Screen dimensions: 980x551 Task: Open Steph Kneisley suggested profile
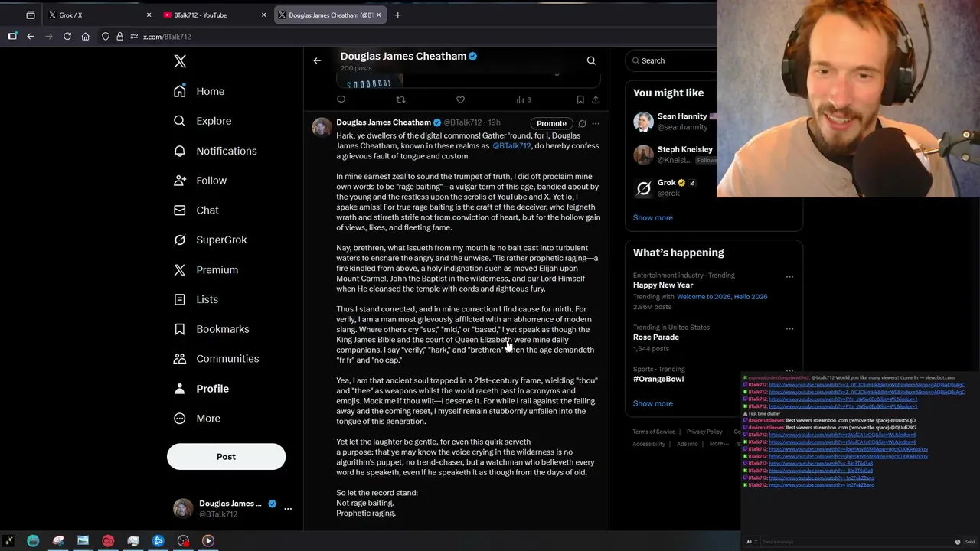tap(674, 155)
